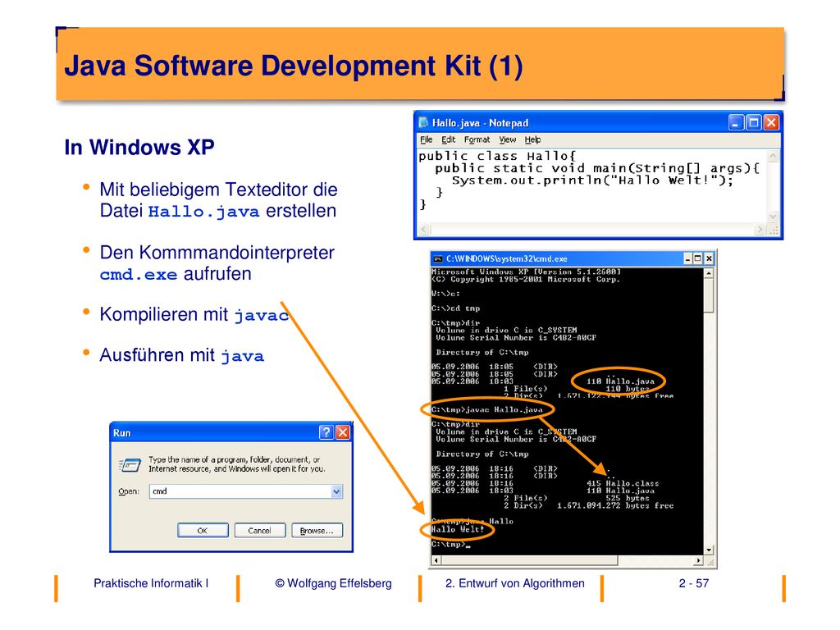Click Notepad horizontal scrollbar left arrow
This screenshot has height=630, width=840.
[424, 230]
